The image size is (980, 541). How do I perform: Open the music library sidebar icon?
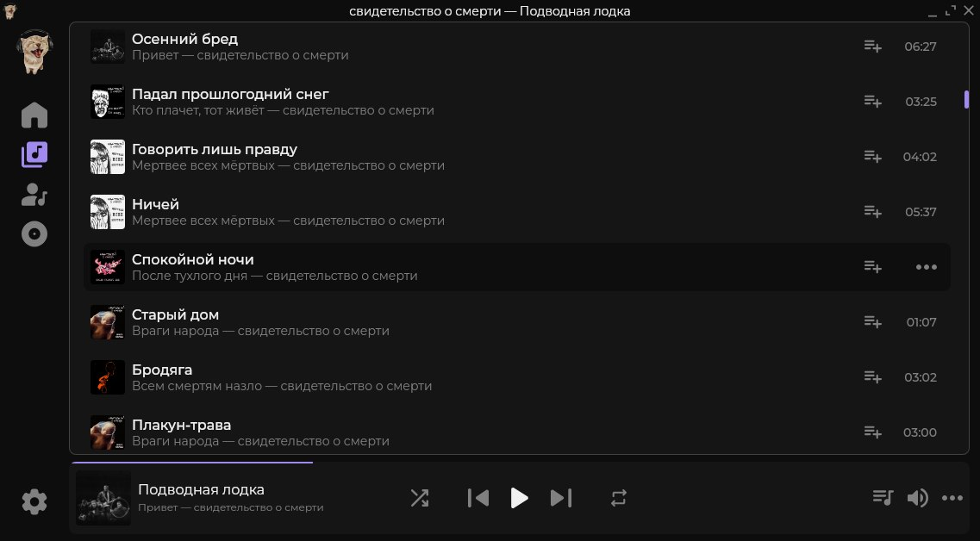(x=34, y=154)
